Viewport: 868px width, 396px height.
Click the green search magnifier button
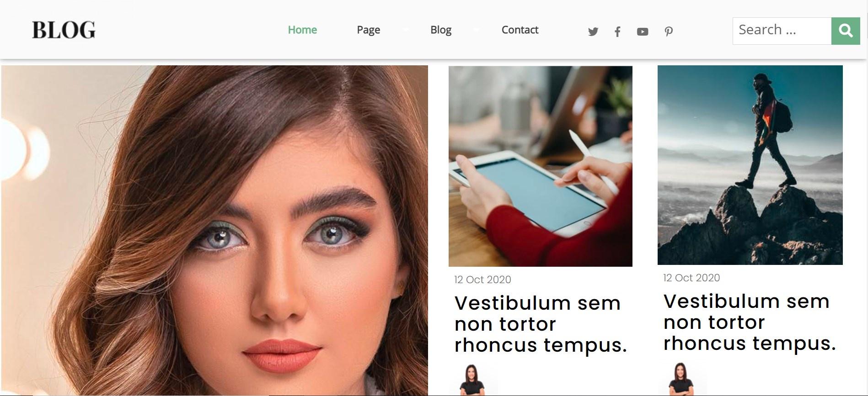[x=846, y=31]
